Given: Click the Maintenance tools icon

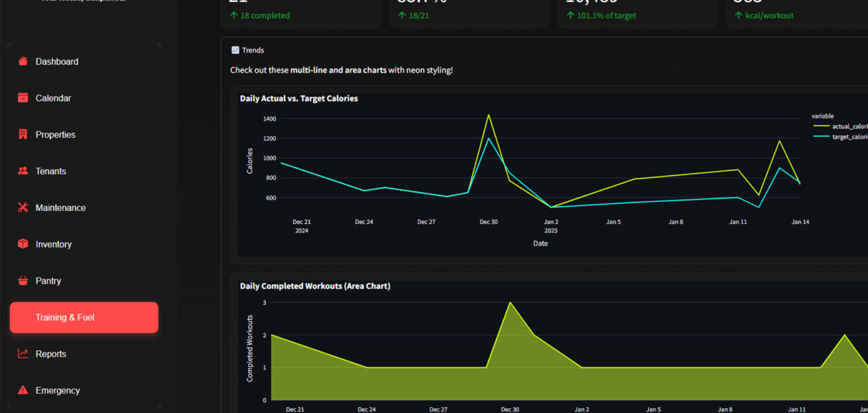Looking at the screenshot, I should coord(23,208).
